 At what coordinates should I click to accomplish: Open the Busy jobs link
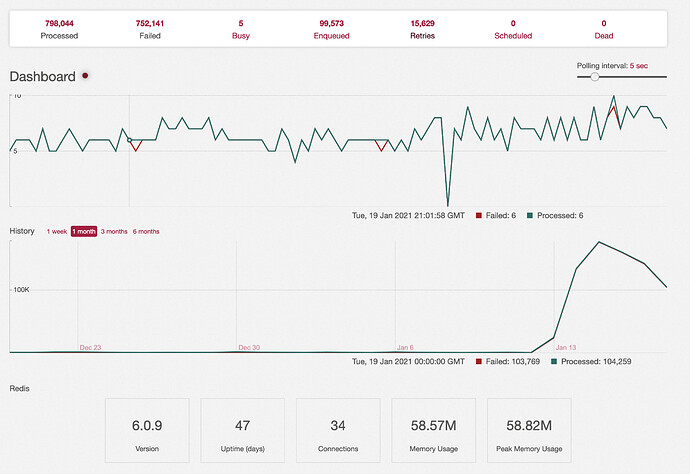[241, 29]
